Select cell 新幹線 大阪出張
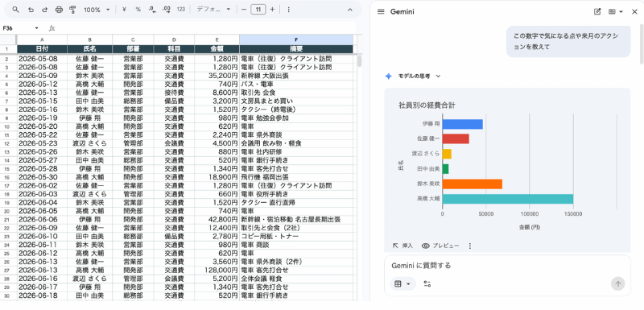Screen dimensions: 644x310 coord(296,76)
